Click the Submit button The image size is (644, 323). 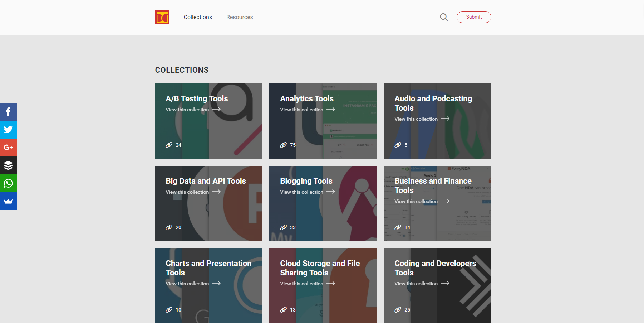474,17
